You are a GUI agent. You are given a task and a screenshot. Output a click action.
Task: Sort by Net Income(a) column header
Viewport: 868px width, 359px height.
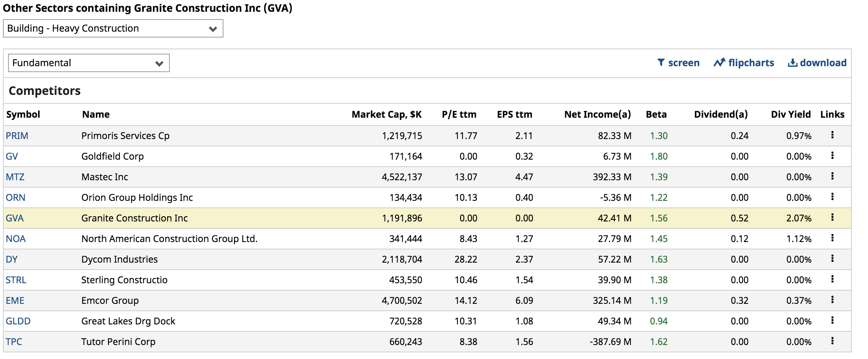(598, 114)
